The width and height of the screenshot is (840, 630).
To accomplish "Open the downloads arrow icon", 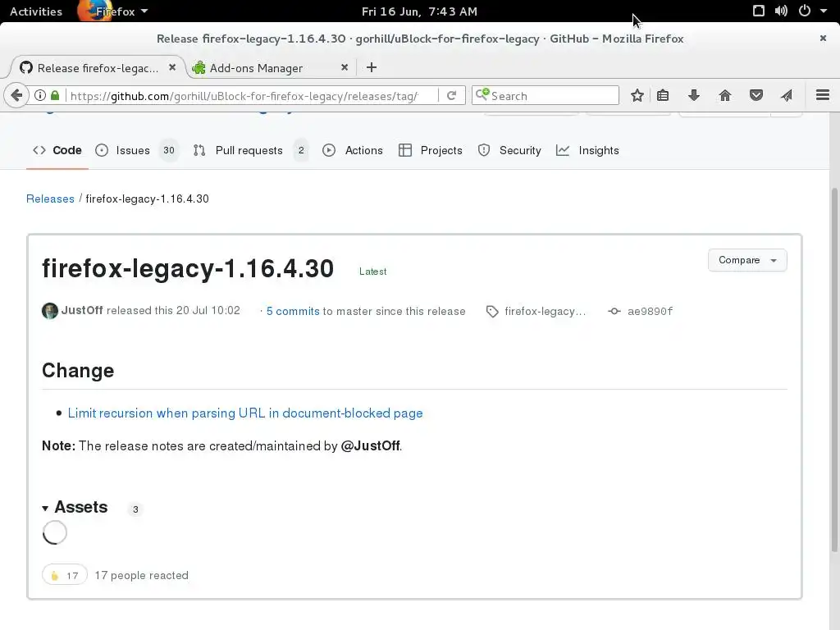I will (x=694, y=95).
